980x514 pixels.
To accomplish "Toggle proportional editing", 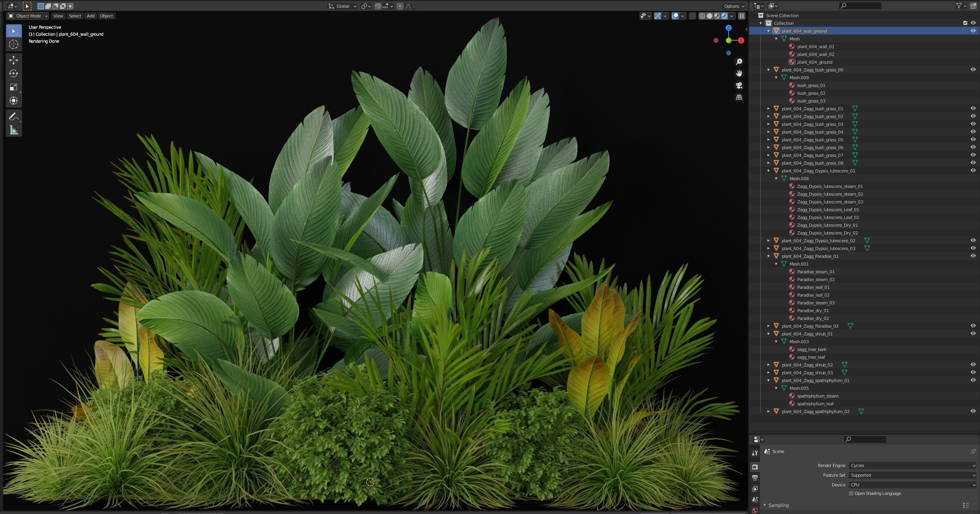I will point(400,6).
